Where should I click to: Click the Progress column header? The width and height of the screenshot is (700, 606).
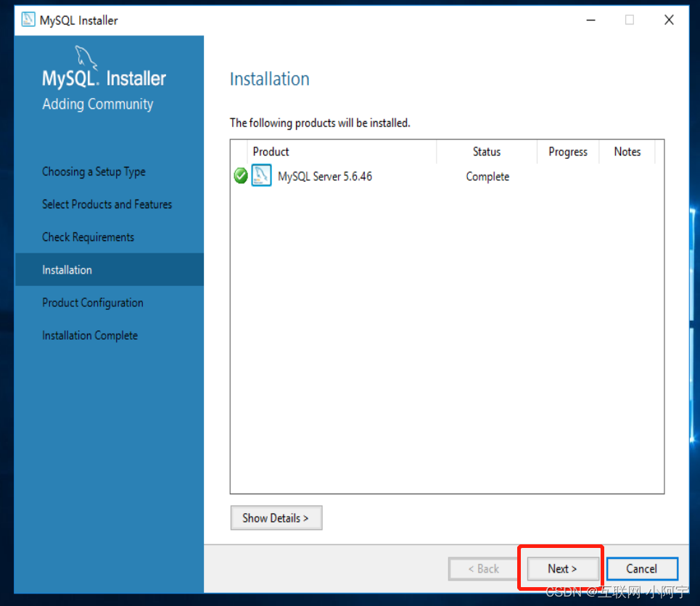567,152
